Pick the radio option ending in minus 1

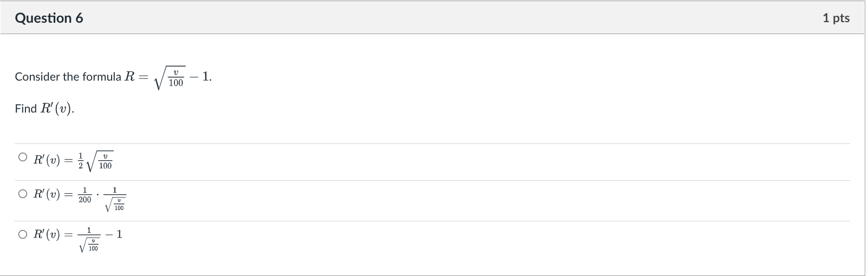click(22, 234)
